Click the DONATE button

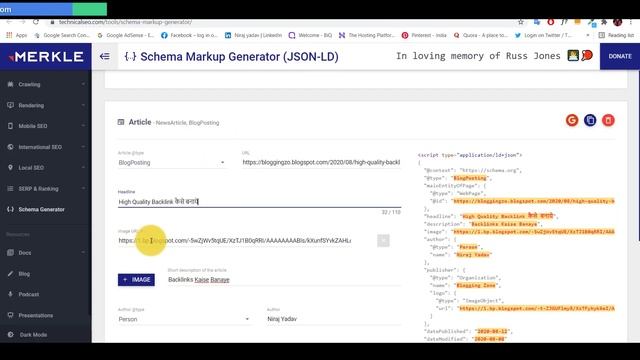tap(620, 56)
